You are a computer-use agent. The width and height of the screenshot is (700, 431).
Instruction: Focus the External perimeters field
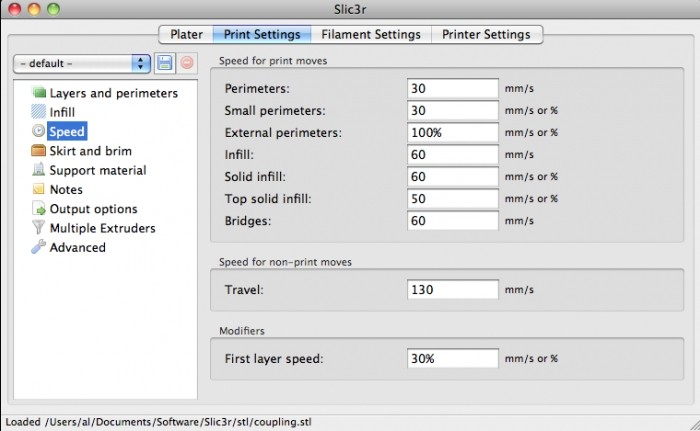453,132
